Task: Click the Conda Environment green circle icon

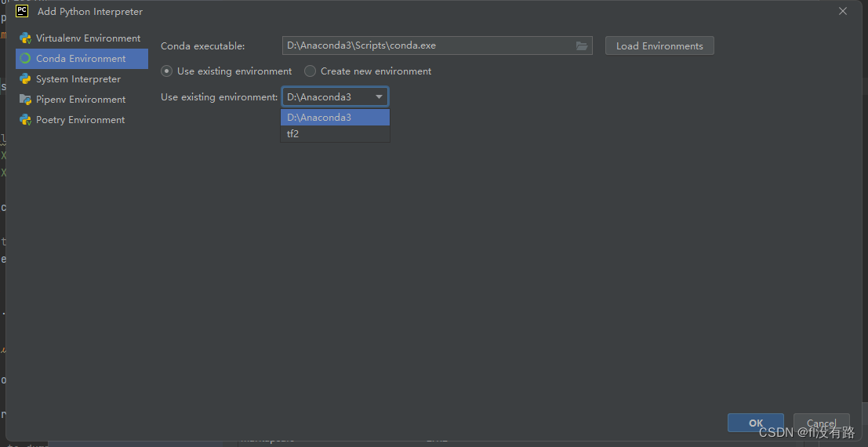Action: pos(25,59)
